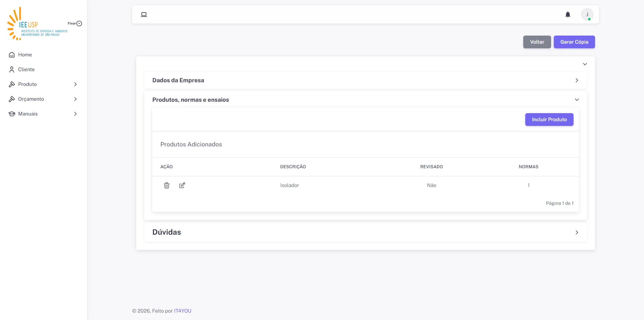This screenshot has height=320, width=644.
Task: Delete the Isolador product row
Action: click(x=167, y=185)
